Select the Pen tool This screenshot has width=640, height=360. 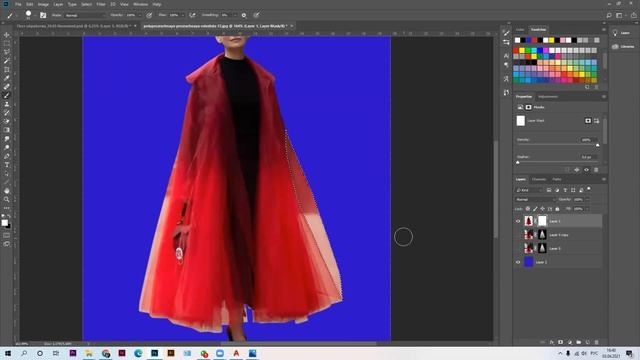click(7, 156)
